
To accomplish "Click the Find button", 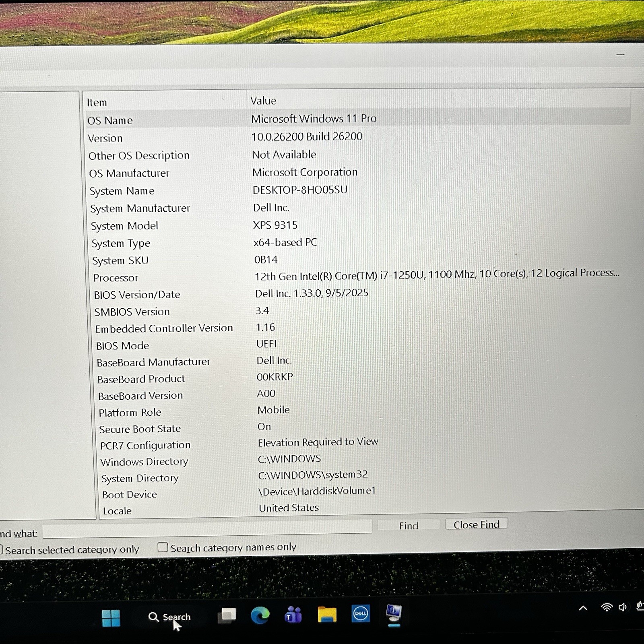I will pos(409,526).
